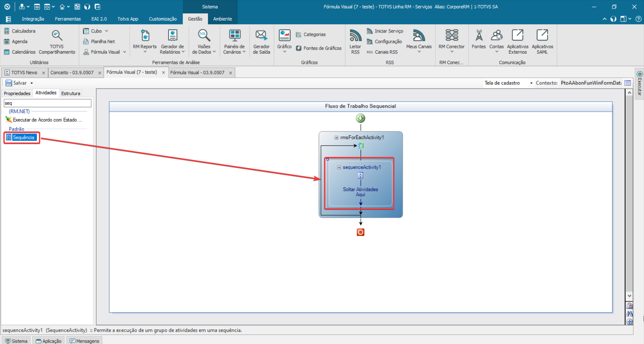Click Iniciar Serviço under RSS
This screenshot has height=344, width=644.
point(385,31)
